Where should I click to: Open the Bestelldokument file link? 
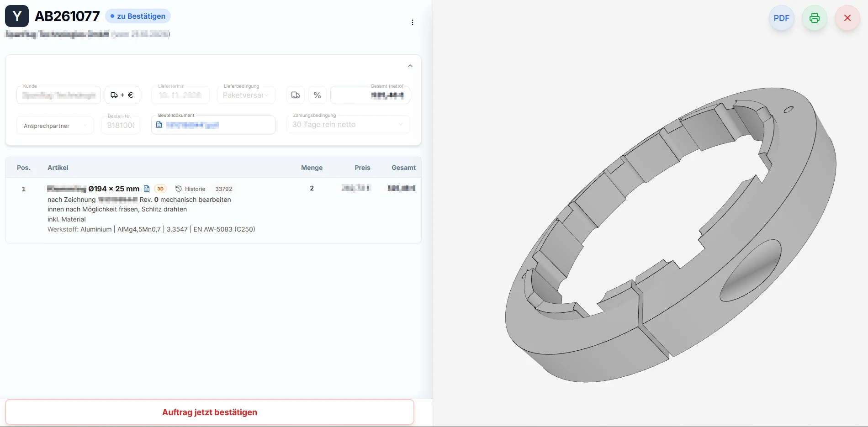pos(192,125)
